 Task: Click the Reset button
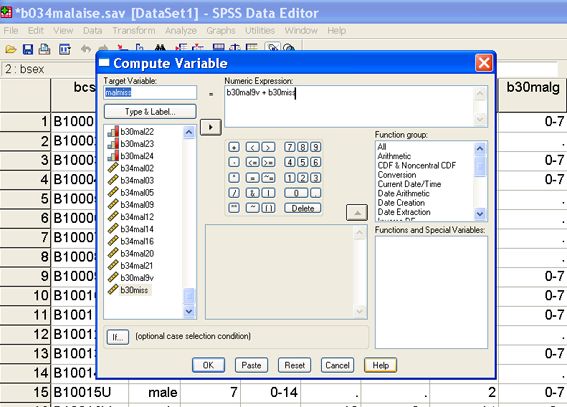(x=294, y=365)
